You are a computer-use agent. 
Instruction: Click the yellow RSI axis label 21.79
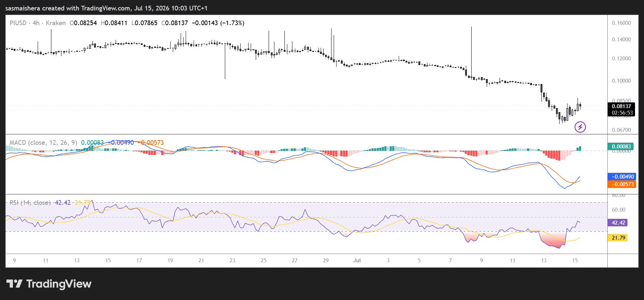point(618,238)
